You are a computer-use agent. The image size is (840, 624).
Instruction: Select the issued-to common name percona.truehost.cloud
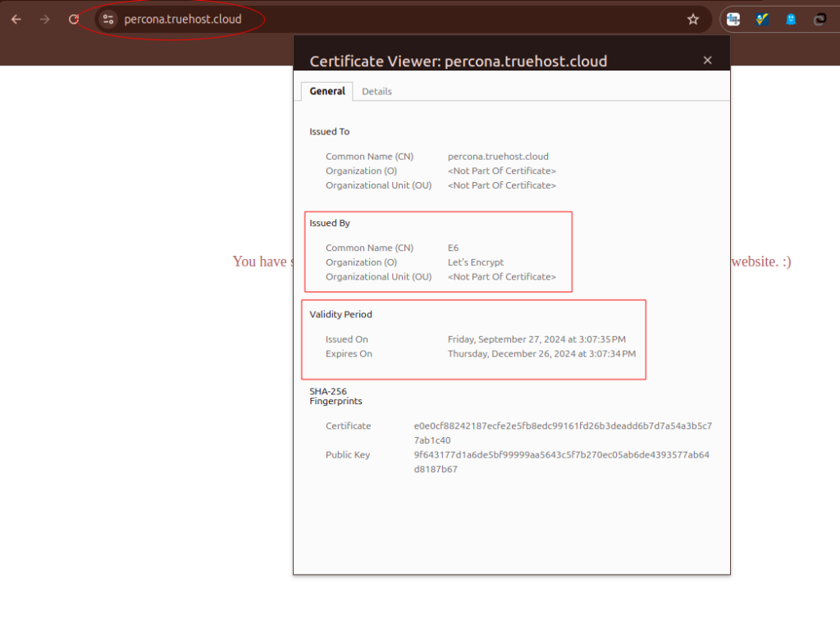click(498, 157)
